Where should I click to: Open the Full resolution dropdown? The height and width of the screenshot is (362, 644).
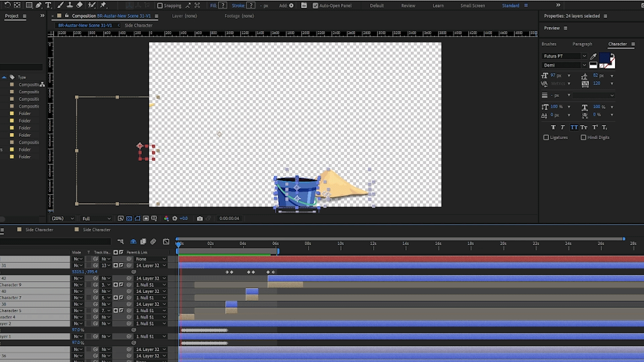(96, 219)
